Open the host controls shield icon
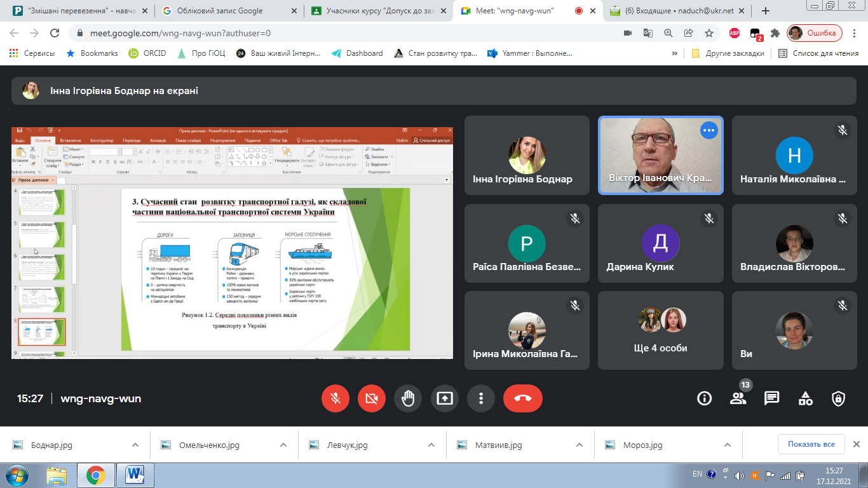 (839, 398)
